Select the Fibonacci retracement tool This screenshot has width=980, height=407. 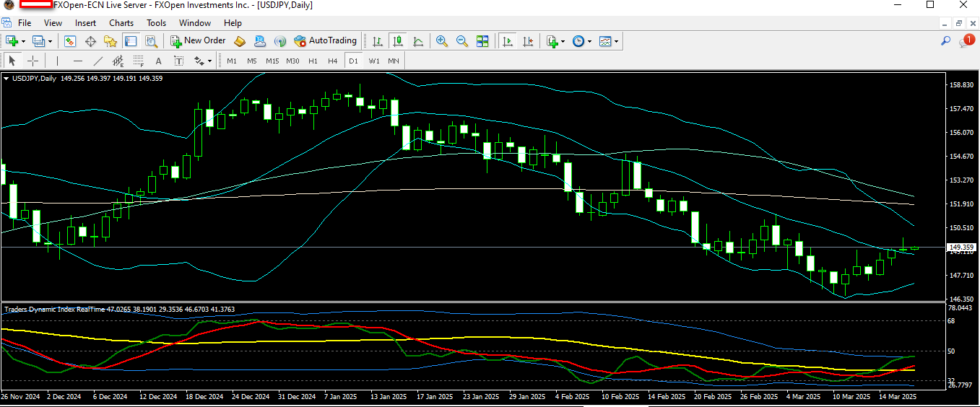tap(138, 61)
